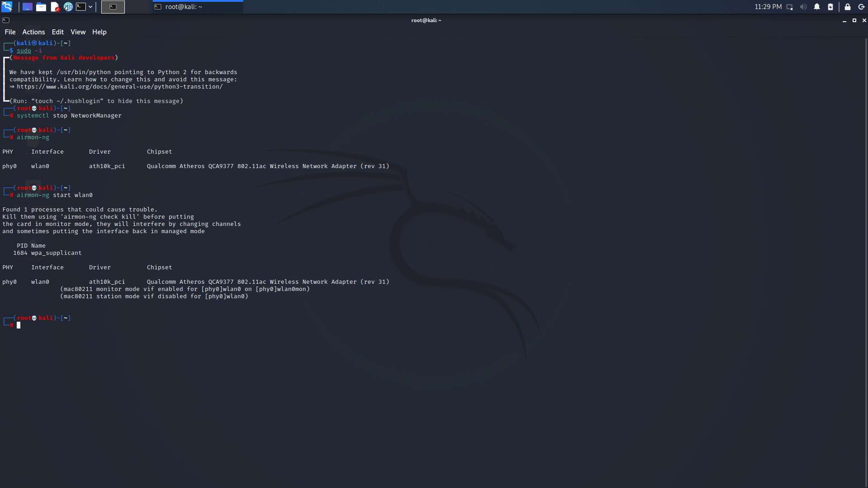Open the text editor launcher icon
The width and height of the screenshot is (868, 488).
pyautogui.click(x=55, y=7)
